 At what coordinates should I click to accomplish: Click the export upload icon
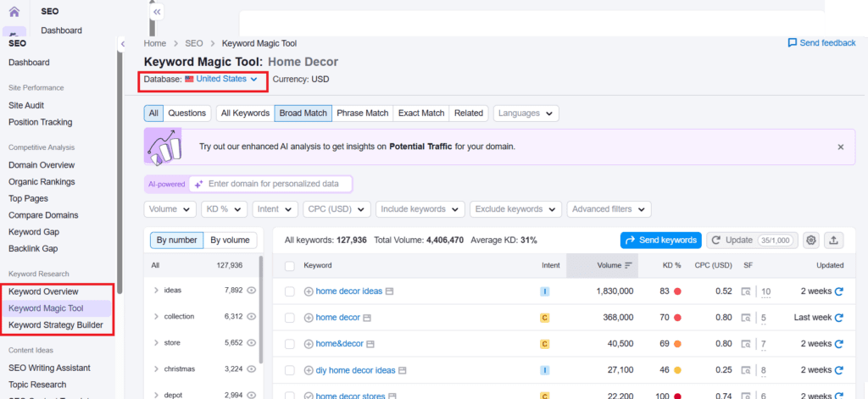(834, 241)
